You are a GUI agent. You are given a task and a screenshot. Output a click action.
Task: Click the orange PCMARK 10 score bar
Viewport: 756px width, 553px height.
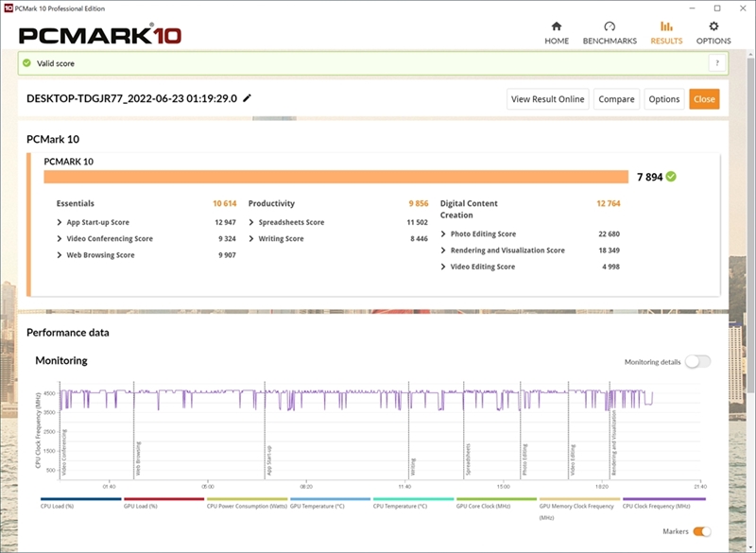[336, 177]
